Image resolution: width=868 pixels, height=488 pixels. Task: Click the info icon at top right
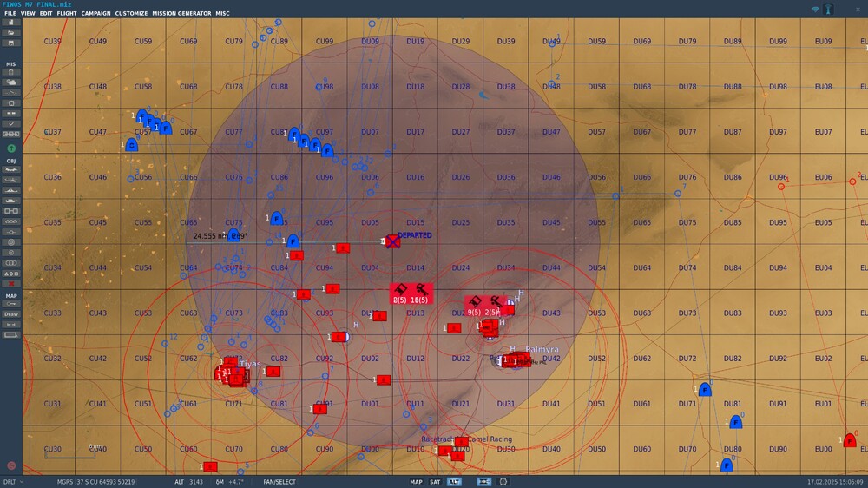(828, 10)
